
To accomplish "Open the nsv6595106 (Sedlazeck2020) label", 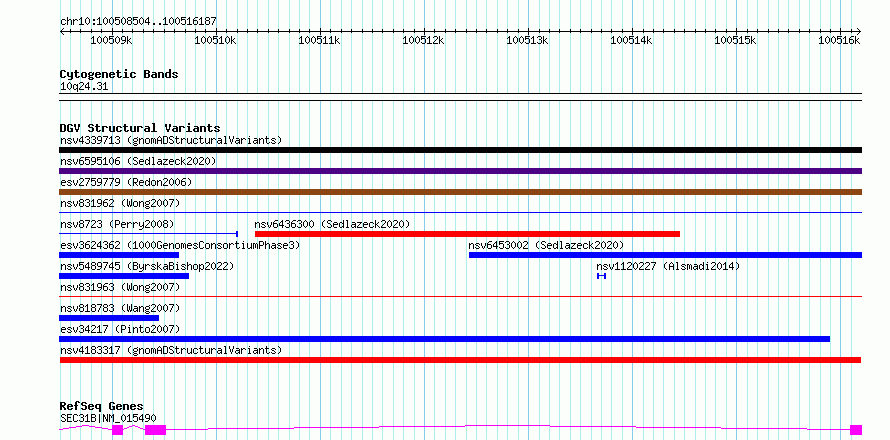I will click(x=138, y=161).
